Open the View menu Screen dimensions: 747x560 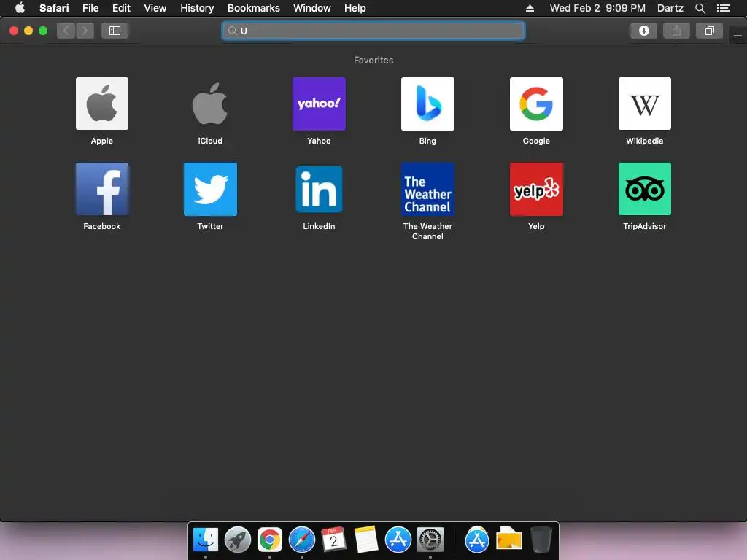click(155, 8)
